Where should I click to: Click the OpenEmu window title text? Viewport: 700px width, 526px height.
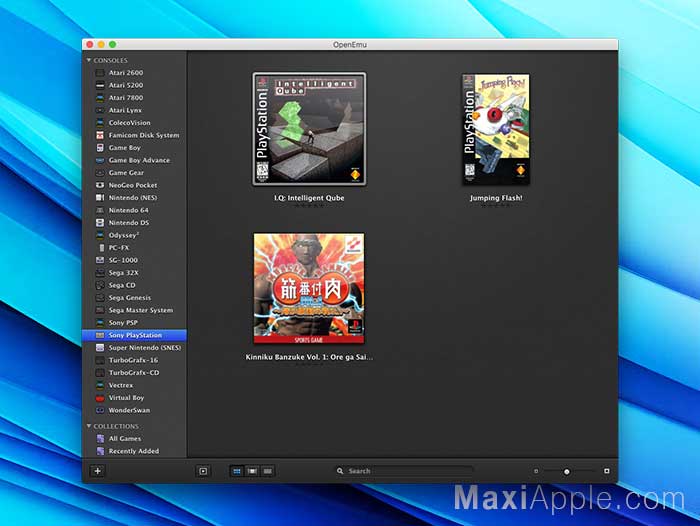[x=350, y=45]
